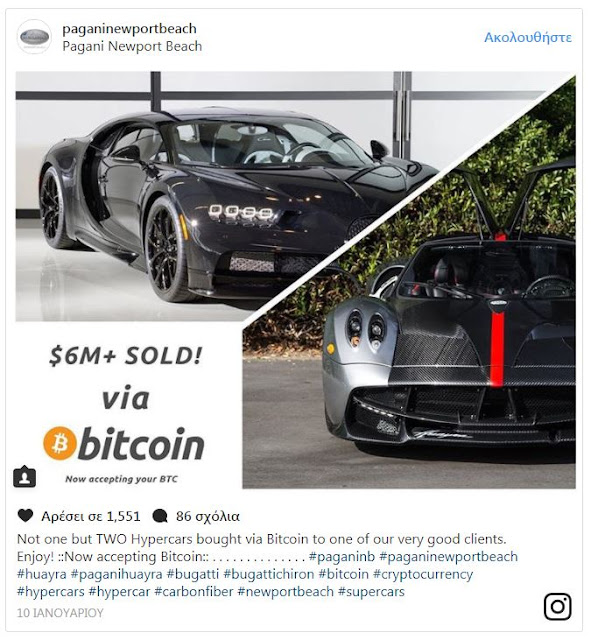The width and height of the screenshot is (591, 640).
Task: Open the paganinewportbeach profile avatar
Action: [x=34, y=37]
